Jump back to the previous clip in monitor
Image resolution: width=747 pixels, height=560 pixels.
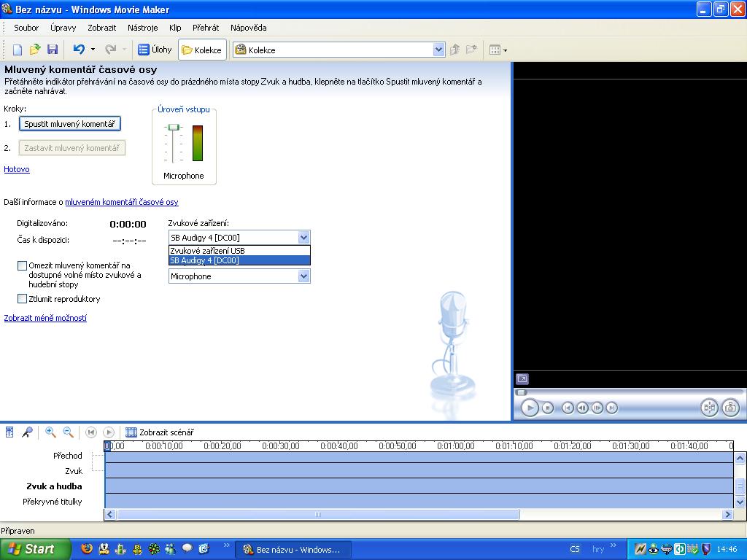pos(568,408)
